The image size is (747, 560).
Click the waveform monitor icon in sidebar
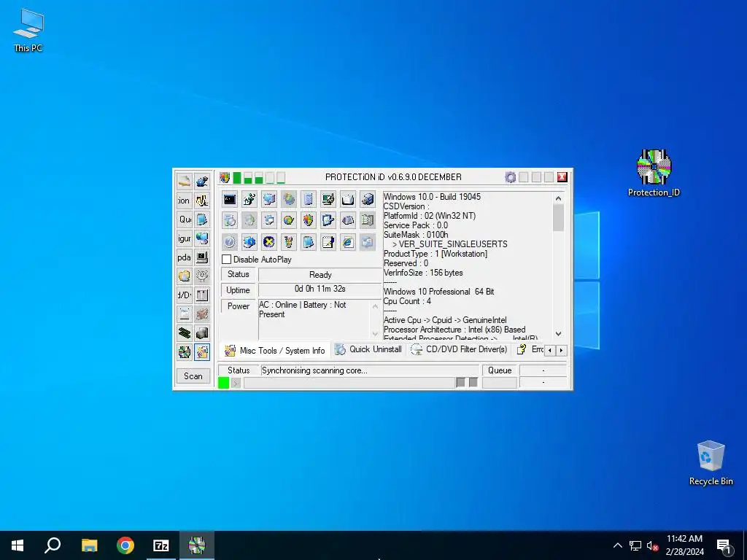coord(202,201)
